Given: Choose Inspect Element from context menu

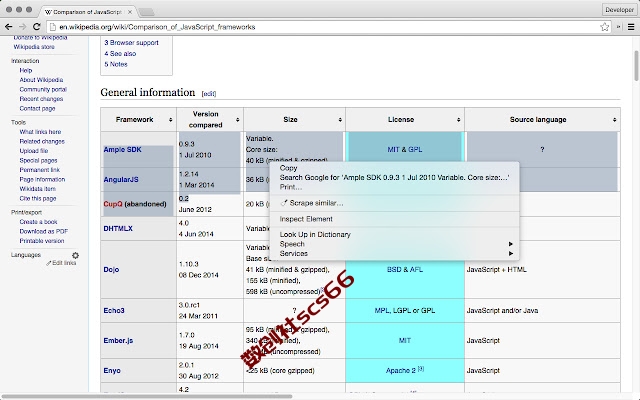Looking at the screenshot, I should 394,219.
